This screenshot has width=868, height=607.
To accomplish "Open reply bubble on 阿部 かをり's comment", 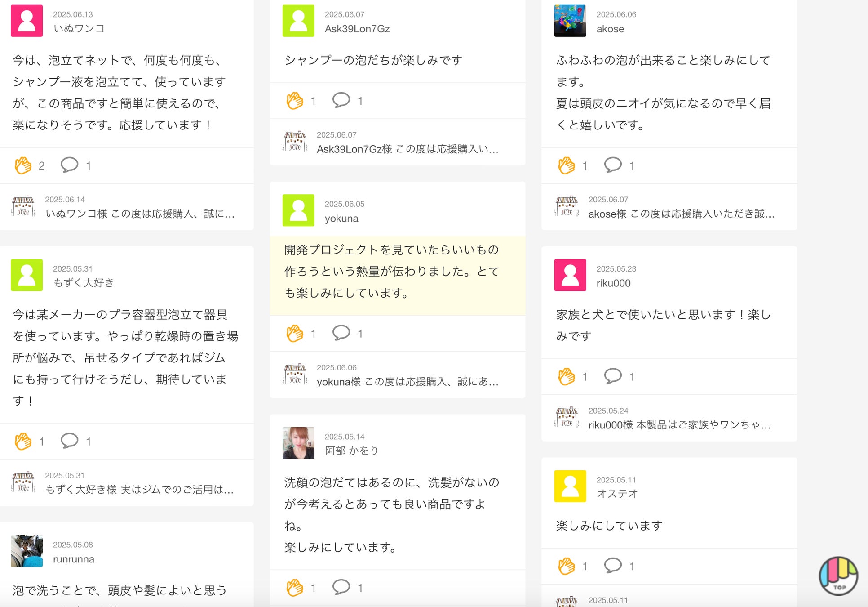I will click(341, 587).
